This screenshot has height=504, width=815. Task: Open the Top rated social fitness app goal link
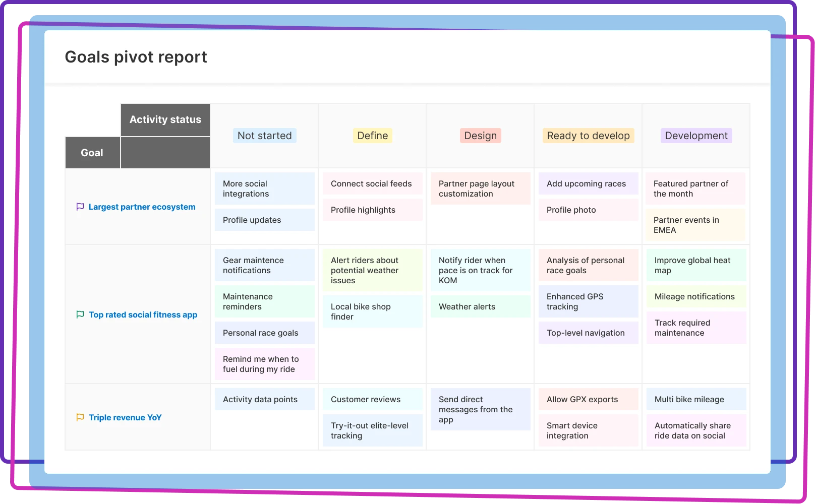click(143, 314)
